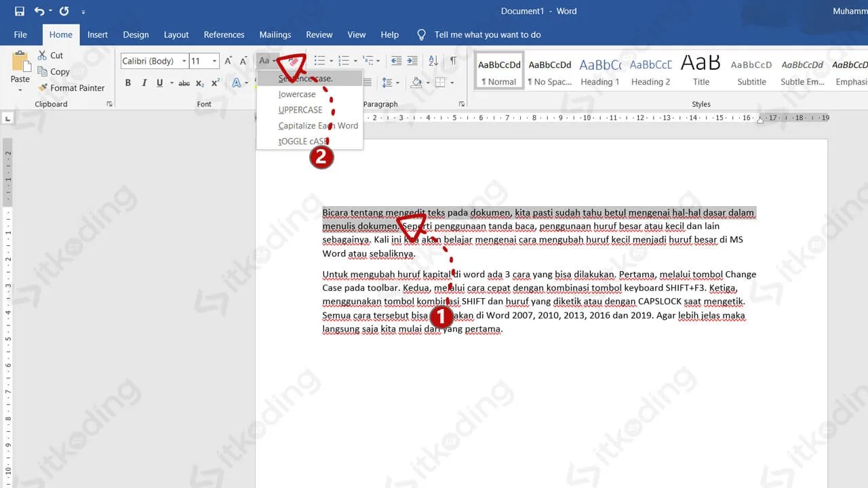The width and height of the screenshot is (868, 488).
Task: Switch to the Review ribbon tab
Action: point(319,34)
